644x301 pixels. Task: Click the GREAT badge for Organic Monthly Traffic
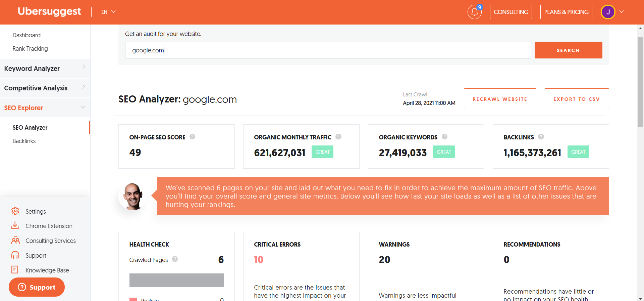tap(322, 152)
